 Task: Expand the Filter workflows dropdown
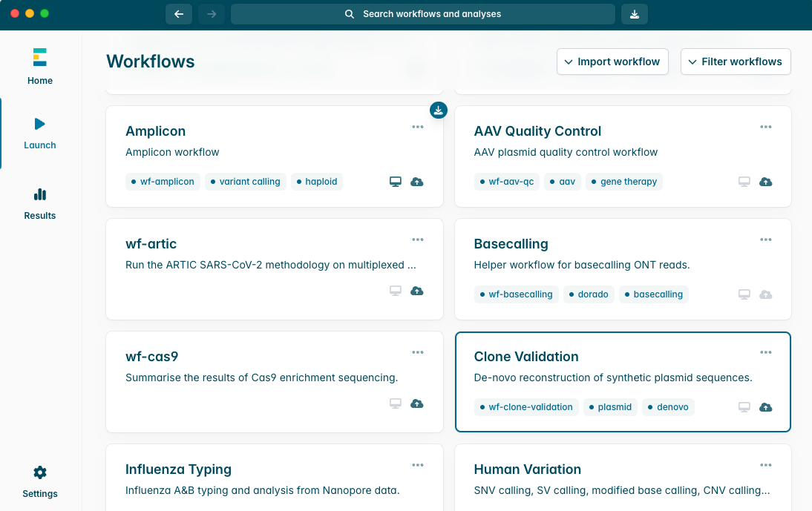click(736, 62)
